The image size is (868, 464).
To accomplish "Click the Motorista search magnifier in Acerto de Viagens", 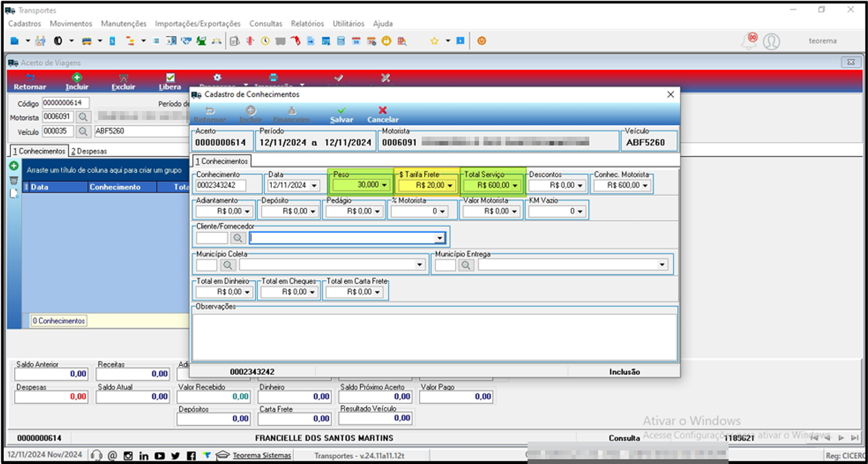I will pyautogui.click(x=84, y=117).
